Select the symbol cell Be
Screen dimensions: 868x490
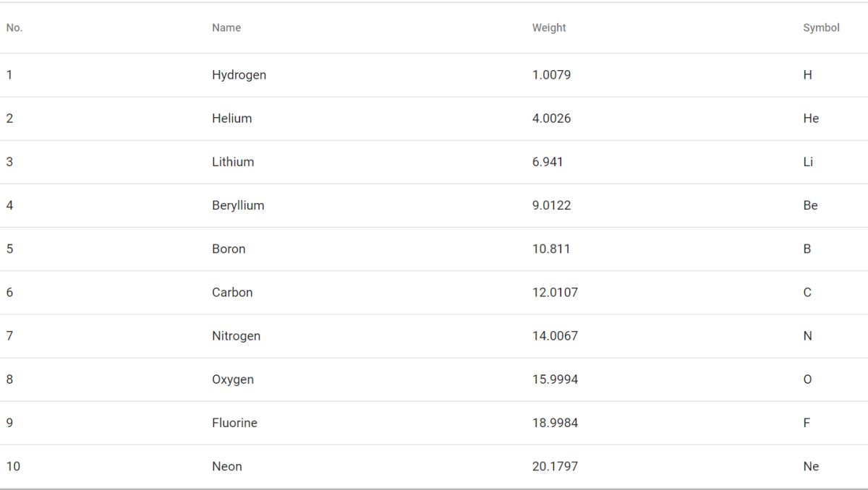coord(810,205)
